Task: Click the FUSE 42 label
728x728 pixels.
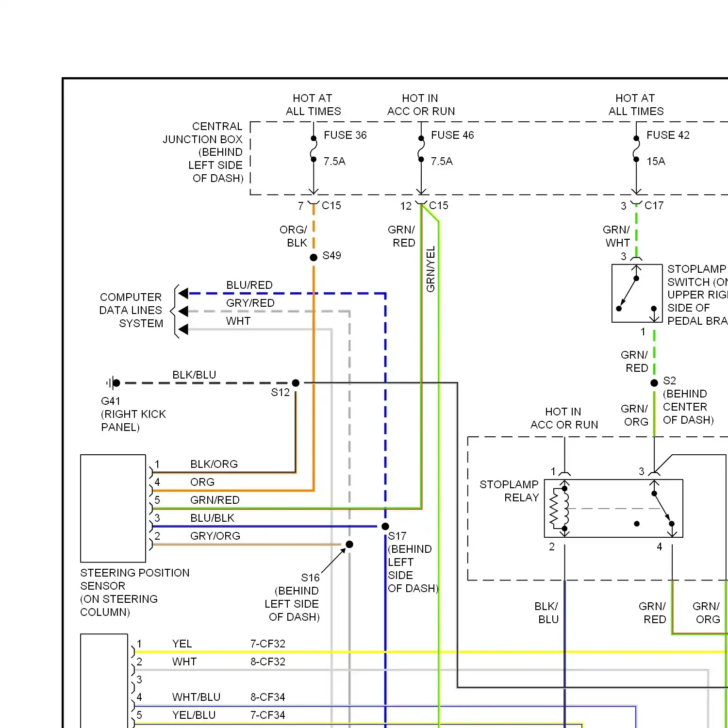Action: [668, 135]
